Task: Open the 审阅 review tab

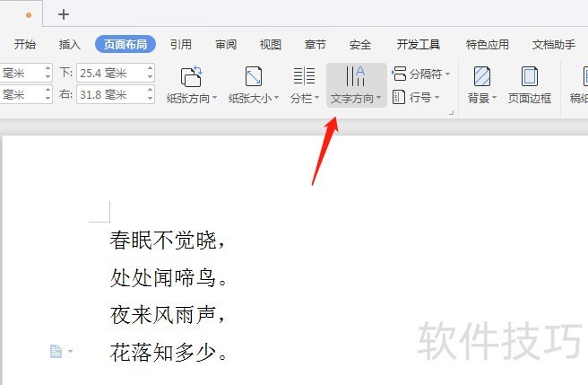Action: (226, 44)
